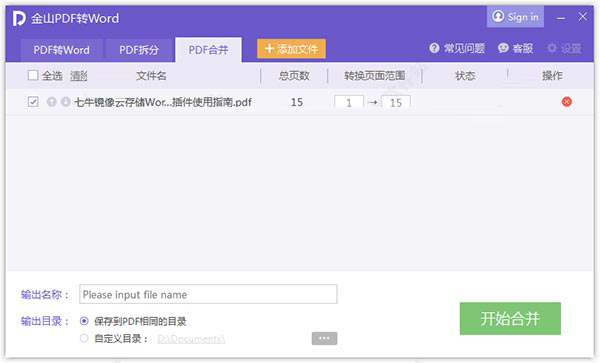Toggle the 全选 checkbox
This screenshot has width=600, height=363.
click(33, 75)
